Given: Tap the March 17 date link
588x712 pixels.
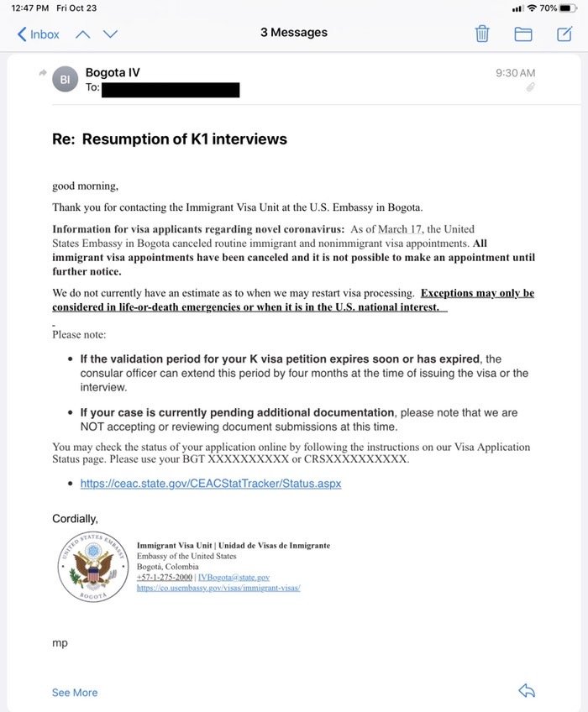Looking at the screenshot, I should click(x=400, y=229).
